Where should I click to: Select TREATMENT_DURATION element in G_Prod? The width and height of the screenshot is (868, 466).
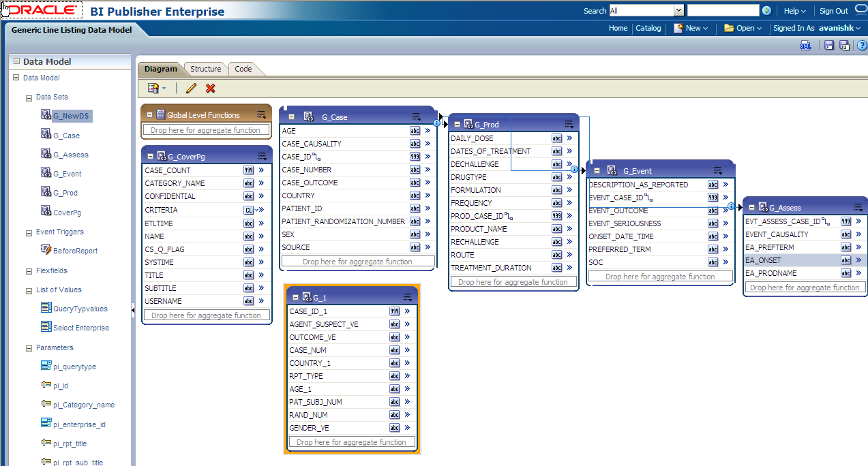click(491, 268)
